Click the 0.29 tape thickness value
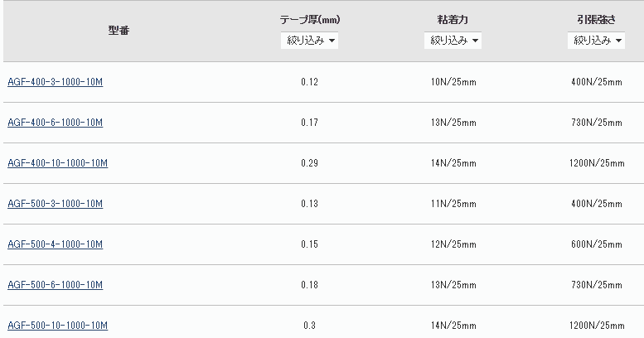This screenshot has width=644, height=338. (309, 163)
